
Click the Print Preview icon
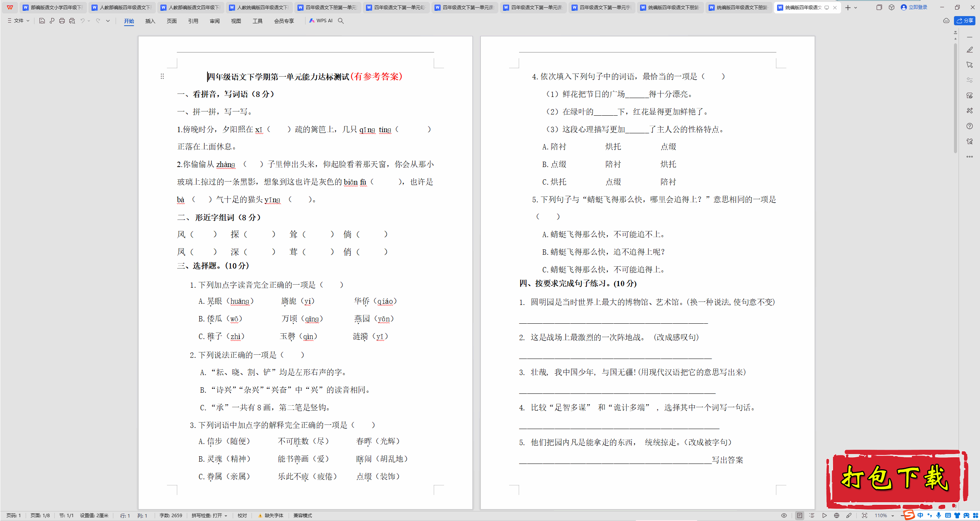(72, 21)
